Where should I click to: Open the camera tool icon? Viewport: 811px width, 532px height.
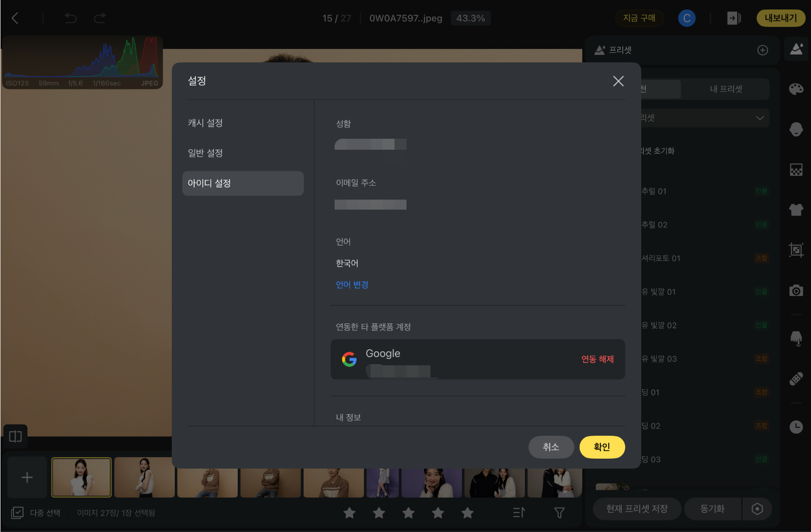(x=796, y=290)
